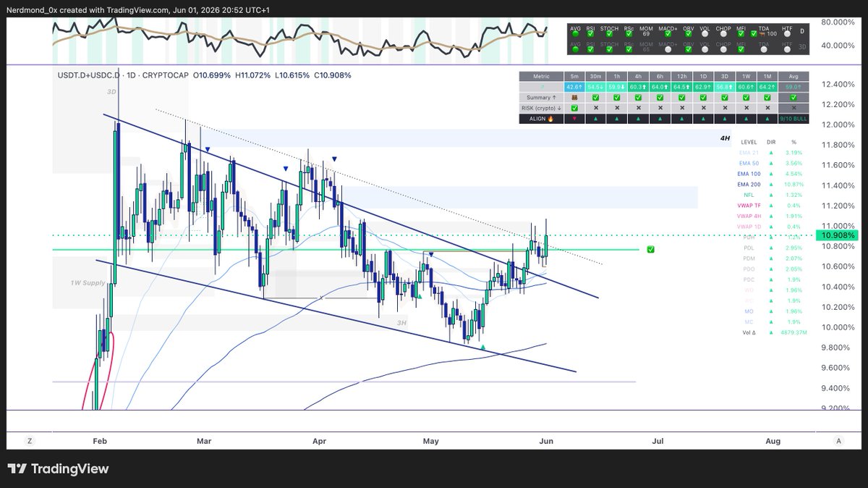
Task: Click the 4H zone label
Action: click(725, 138)
